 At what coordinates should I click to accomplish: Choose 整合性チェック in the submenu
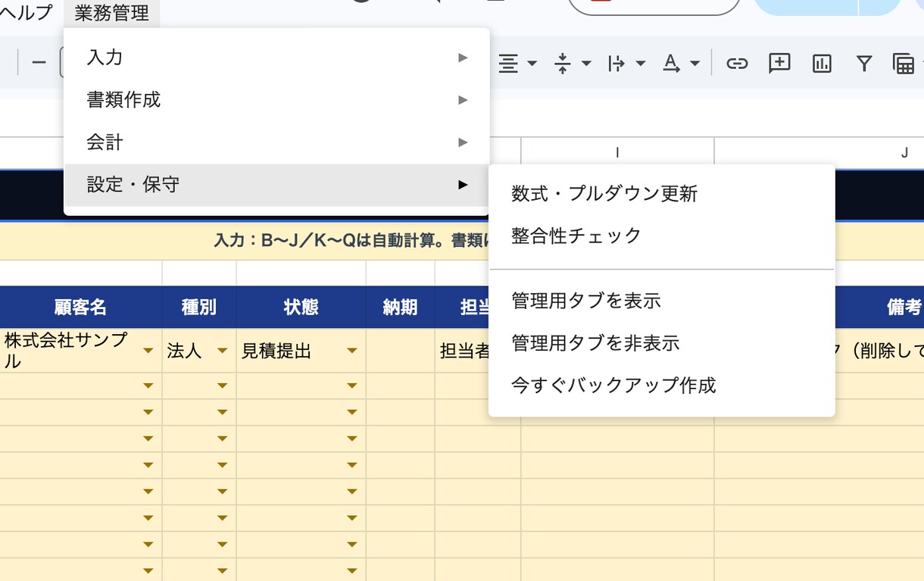(x=662, y=236)
